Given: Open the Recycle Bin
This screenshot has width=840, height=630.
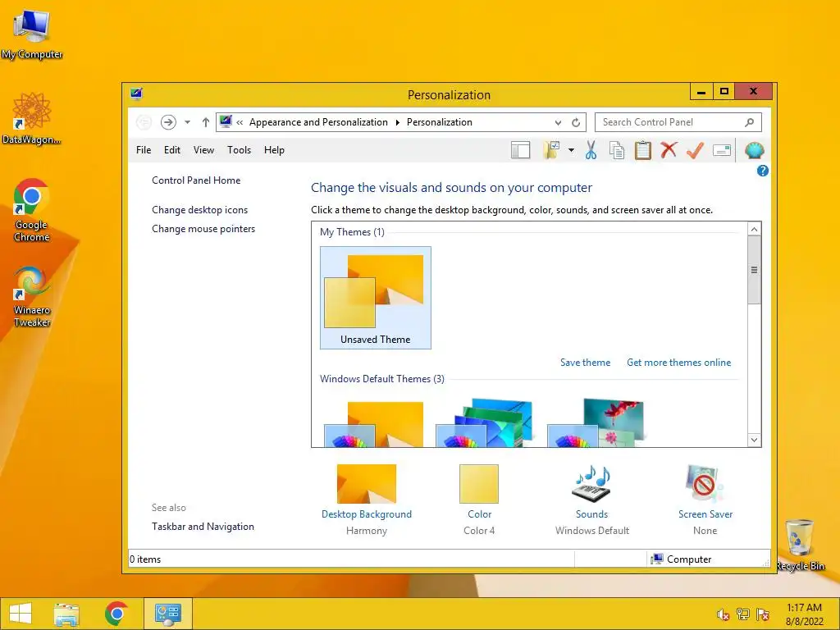Looking at the screenshot, I should click(800, 545).
